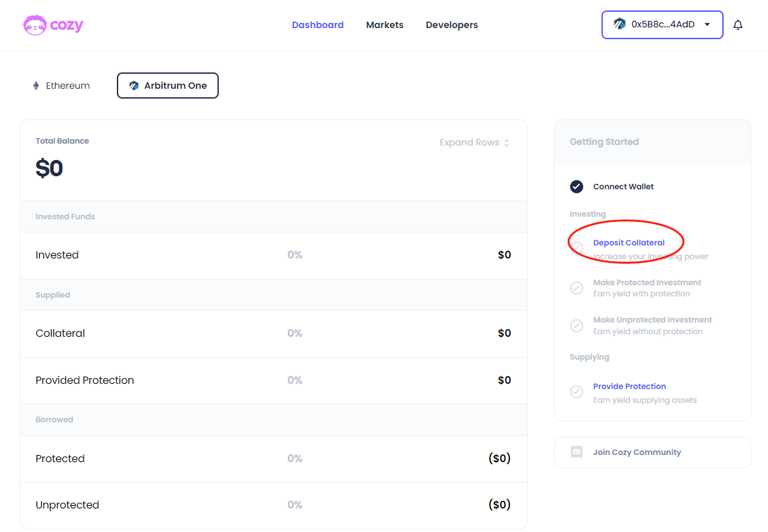Open the Markets tab
The image size is (768, 532).
pyautogui.click(x=385, y=25)
